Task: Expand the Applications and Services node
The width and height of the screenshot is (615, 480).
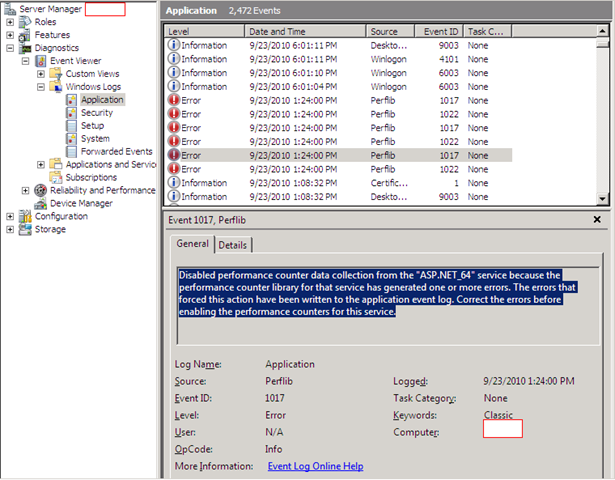Action: click(x=41, y=164)
